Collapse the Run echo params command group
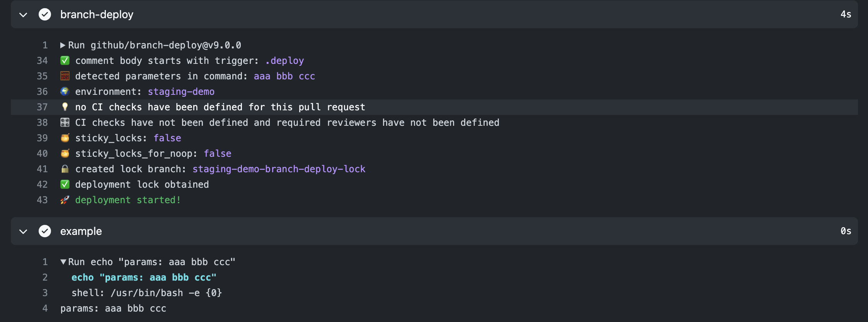868x322 pixels. (64, 262)
